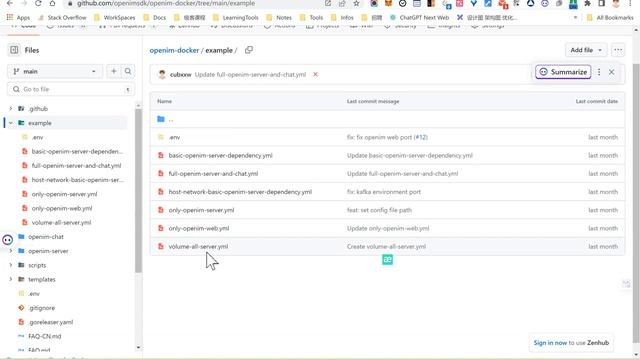Viewport: 640px width, 360px height.
Task: Click the folder icon of parent directory row
Action: coord(160,119)
